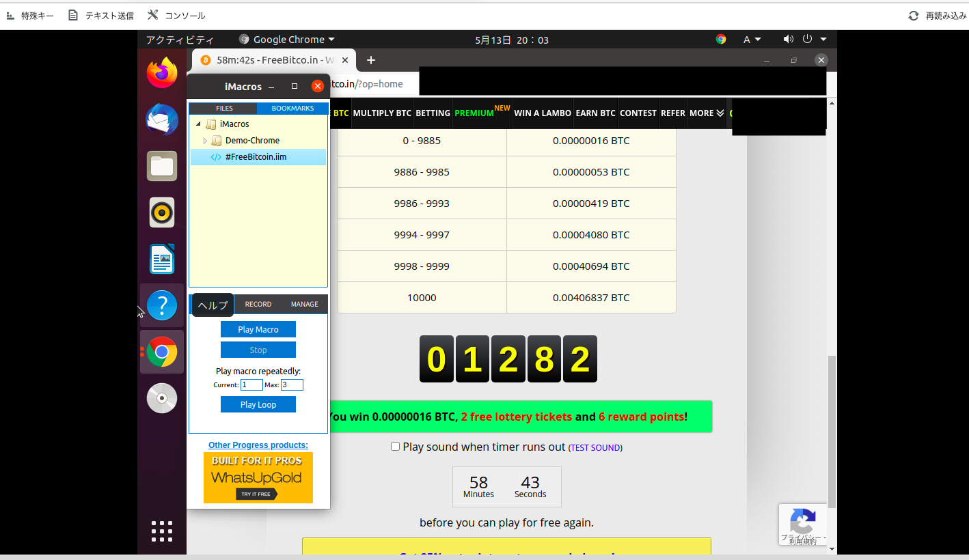The width and height of the screenshot is (969, 560).
Task: Open CONTEST in site navigation
Action: point(638,113)
